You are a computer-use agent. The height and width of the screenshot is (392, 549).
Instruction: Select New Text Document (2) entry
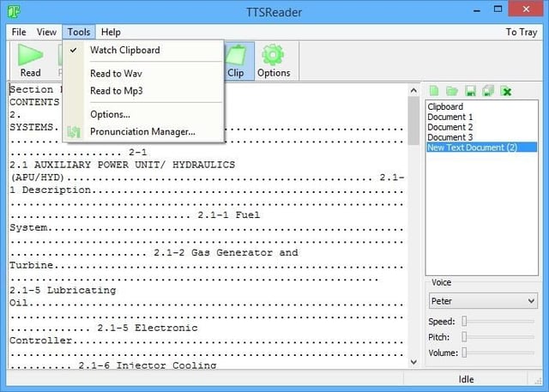click(x=481, y=147)
